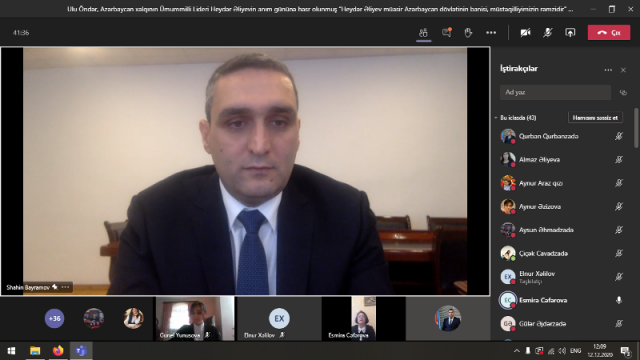Open the meeting chat icon

coord(447,33)
